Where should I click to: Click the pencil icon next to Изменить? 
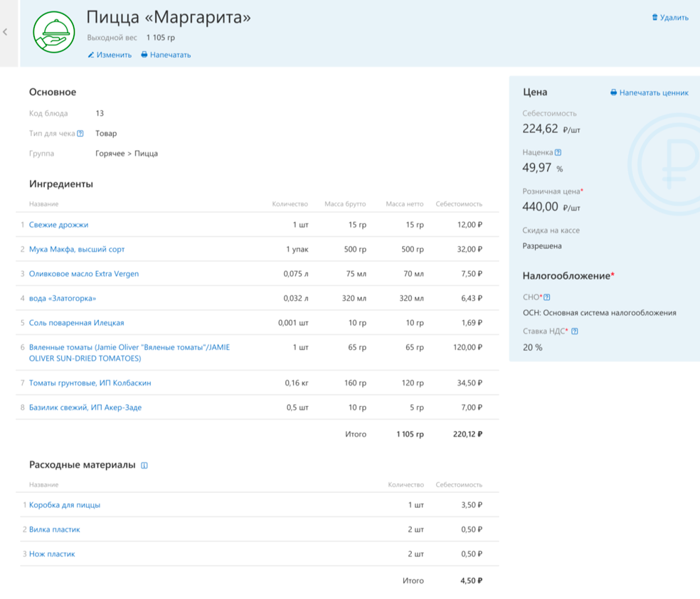point(90,55)
